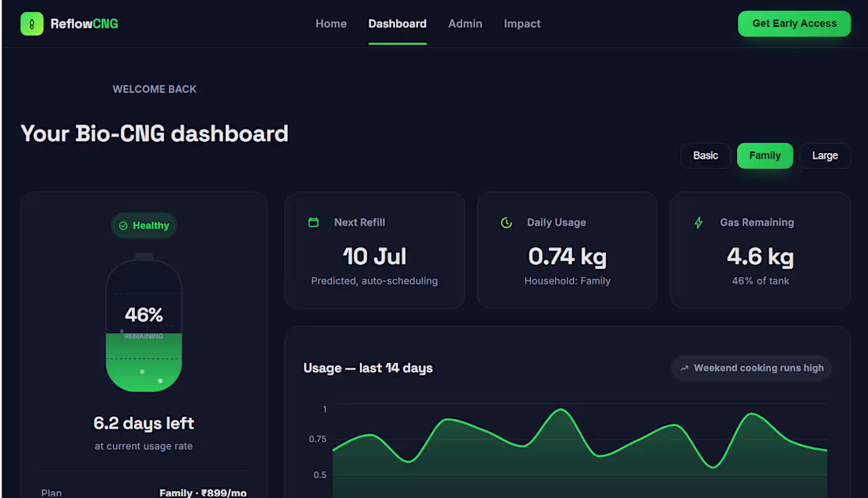Click the Weekend cooking runs high badge
This screenshot has width=868, height=498.
click(751, 368)
